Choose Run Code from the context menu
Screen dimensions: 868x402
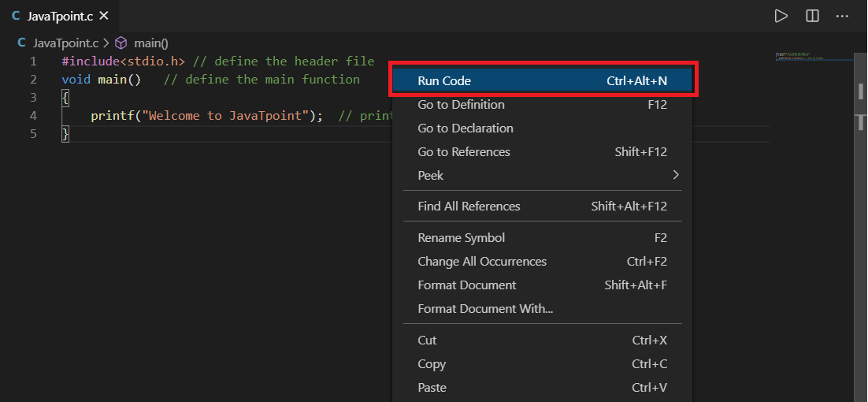542,81
